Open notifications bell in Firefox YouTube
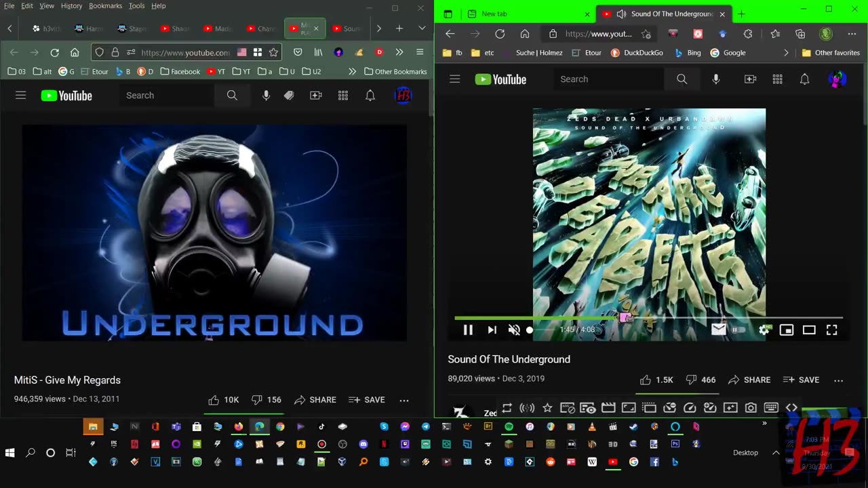Viewport: 868px width, 488px height. point(370,96)
